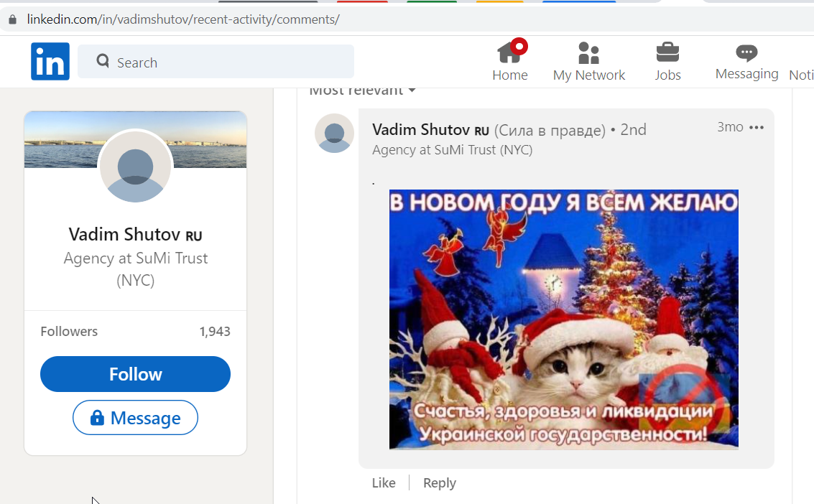The image size is (814, 504).
Task: Click the padlock icon in address bar
Action: click(x=12, y=19)
